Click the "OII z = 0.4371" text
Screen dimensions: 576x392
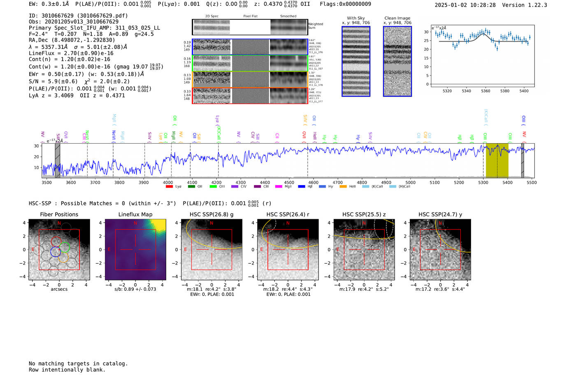tap(102, 95)
